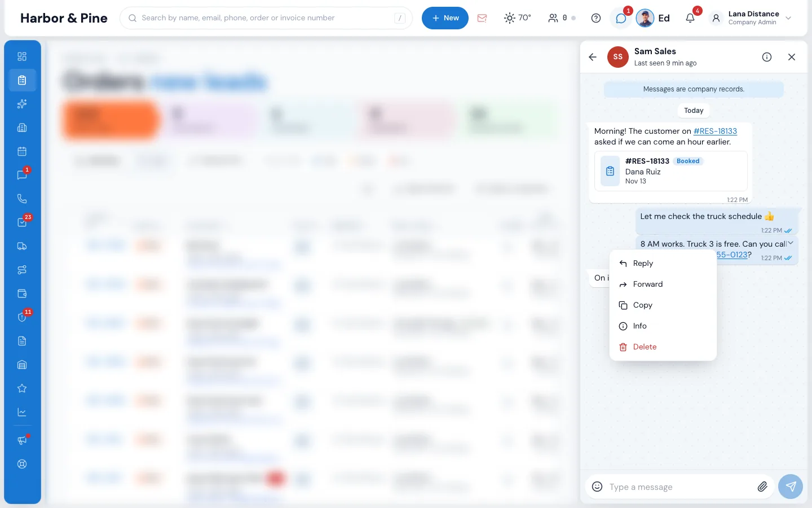Open alerts icon with 11 badge
Screen dimensions: 812x508
(22, 317)
